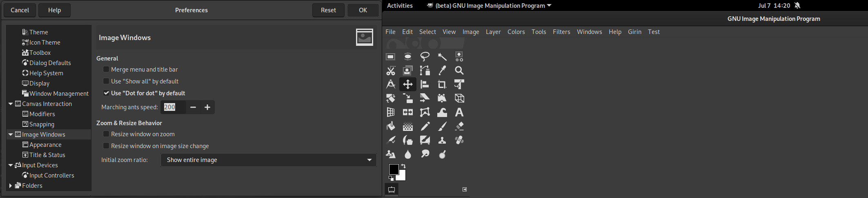
Task: Select the Paintbrush tool
Action: (442, 126)
